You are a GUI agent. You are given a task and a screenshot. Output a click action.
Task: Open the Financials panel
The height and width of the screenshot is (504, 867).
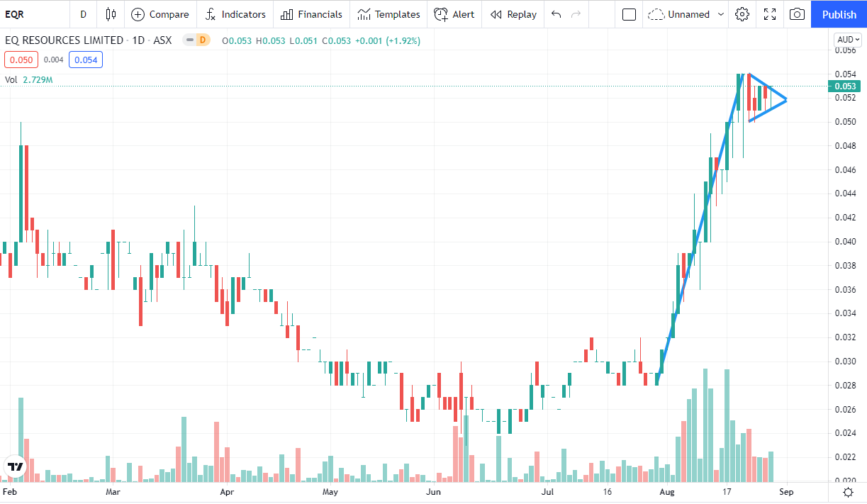(311, 14)
